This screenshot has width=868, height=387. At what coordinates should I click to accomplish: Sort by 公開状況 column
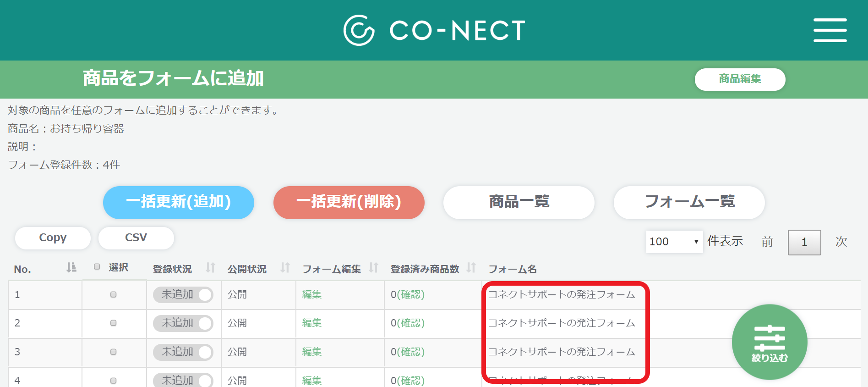click(x=285, y=267)
